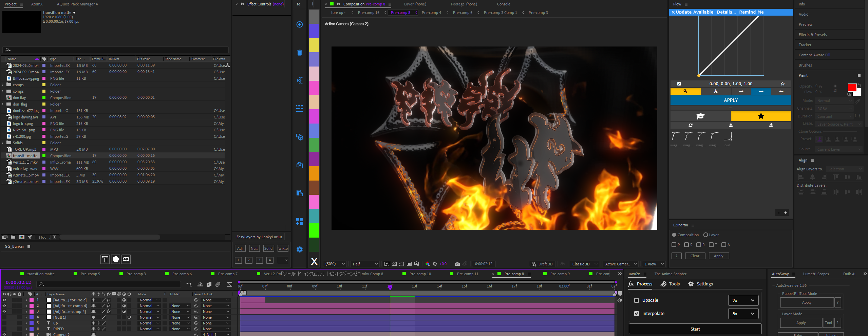Click the create new composition icon in Project panel

tap(21, 237)
